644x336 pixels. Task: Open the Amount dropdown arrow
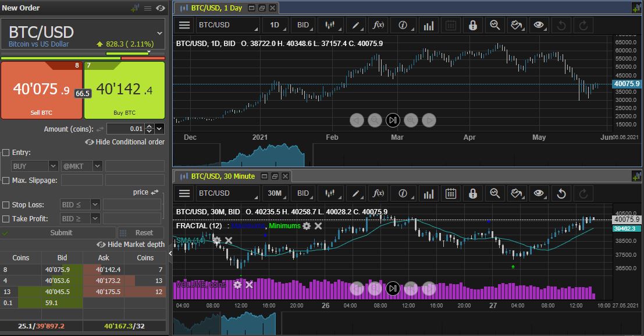click(x=159, y=129)
